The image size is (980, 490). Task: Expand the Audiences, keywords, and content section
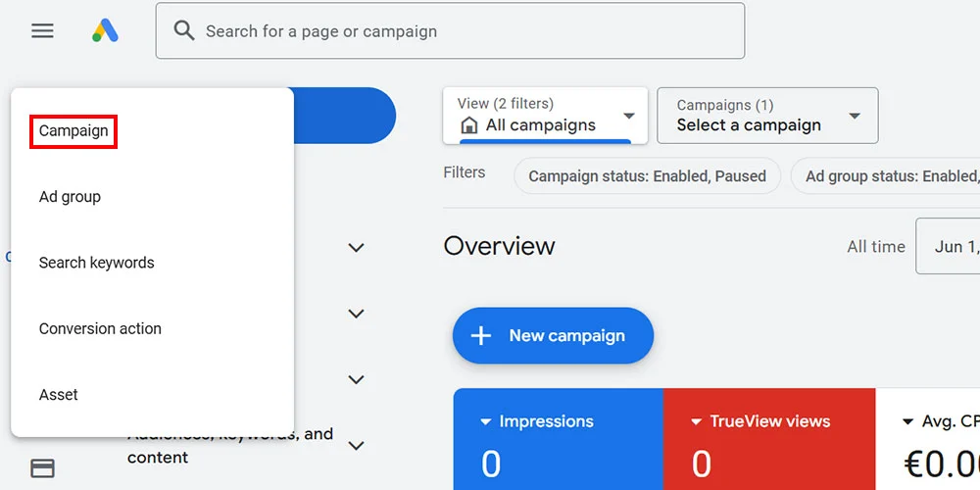click(357, 446)
